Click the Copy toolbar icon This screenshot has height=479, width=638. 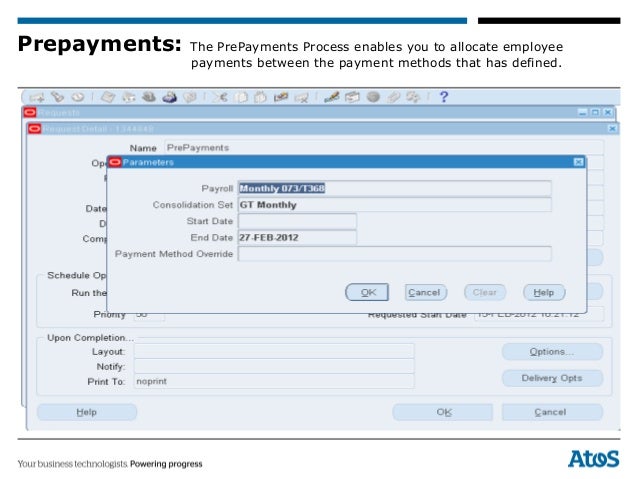point(241,97)
